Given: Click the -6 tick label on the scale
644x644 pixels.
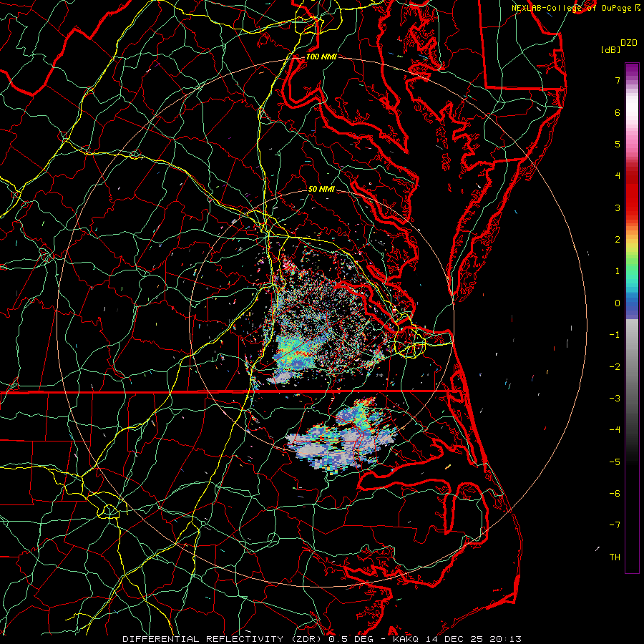Looking at the screenshot, I should 615,494.
